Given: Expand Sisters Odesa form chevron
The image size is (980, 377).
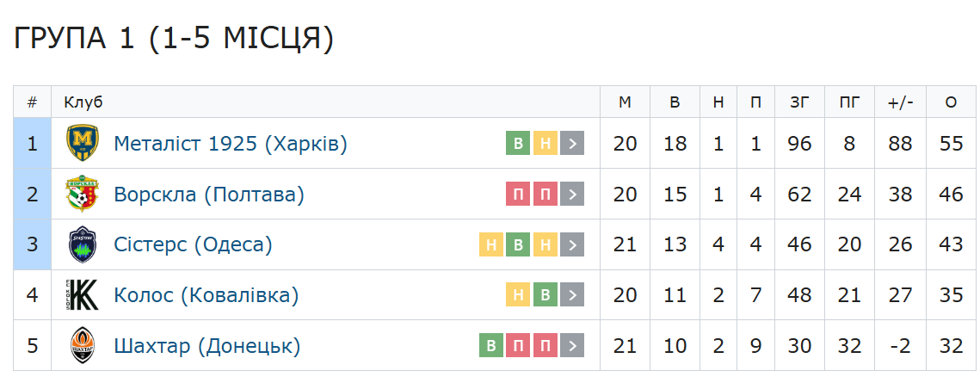Looking at the screenshot, I should (572, 245).
